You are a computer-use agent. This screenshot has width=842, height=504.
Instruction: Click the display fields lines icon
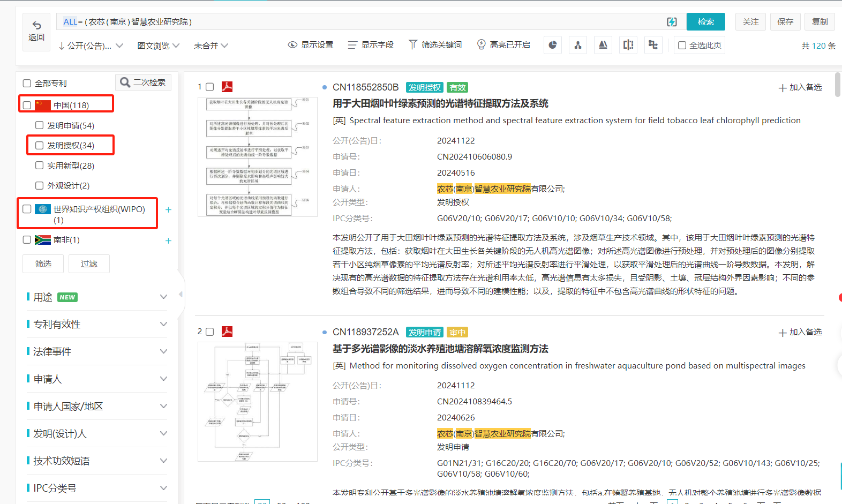(352, 45)
